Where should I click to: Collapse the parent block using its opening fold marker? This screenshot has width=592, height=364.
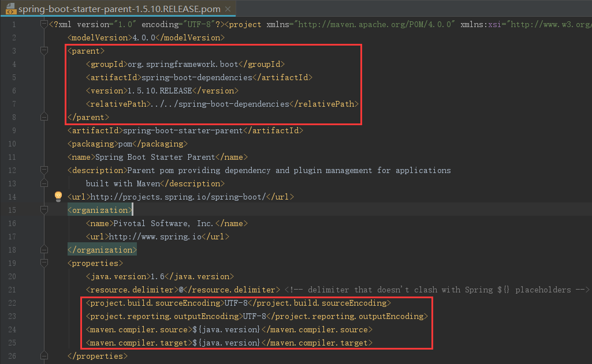[44, 51]
